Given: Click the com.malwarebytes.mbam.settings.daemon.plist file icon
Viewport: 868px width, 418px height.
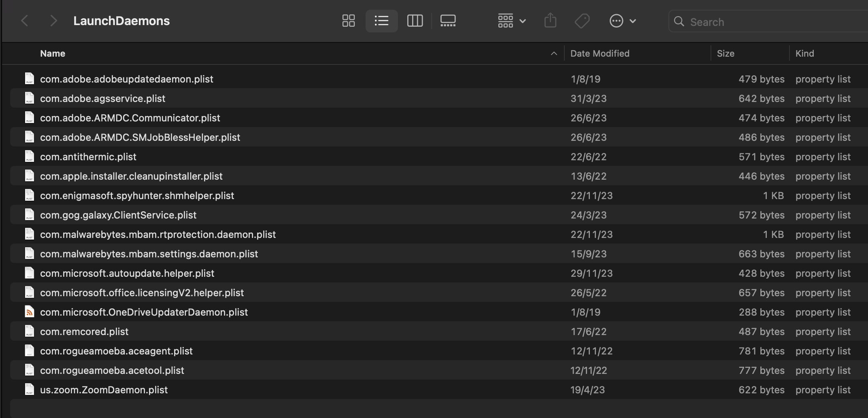Looking at the screenshot, I should [x=29, y=253].
